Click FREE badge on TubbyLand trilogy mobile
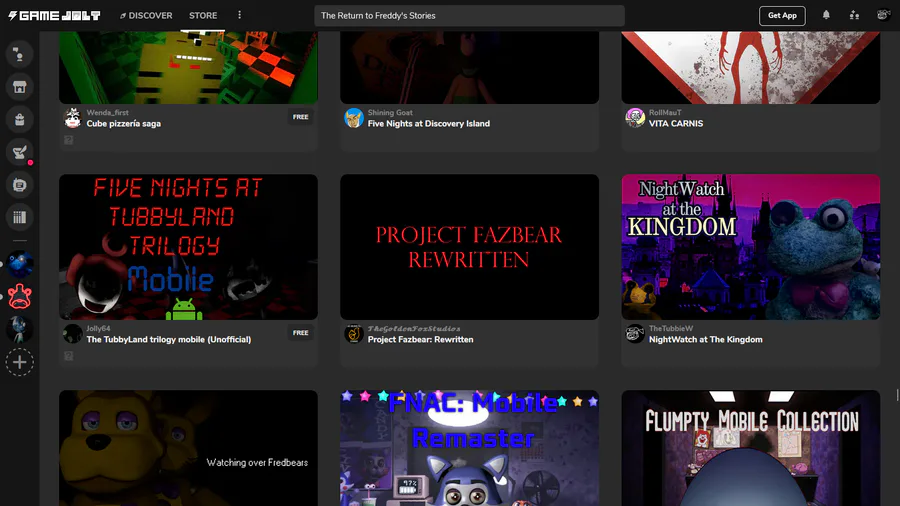This screenshot has width=900, height=506. click(x=300, y=333)
